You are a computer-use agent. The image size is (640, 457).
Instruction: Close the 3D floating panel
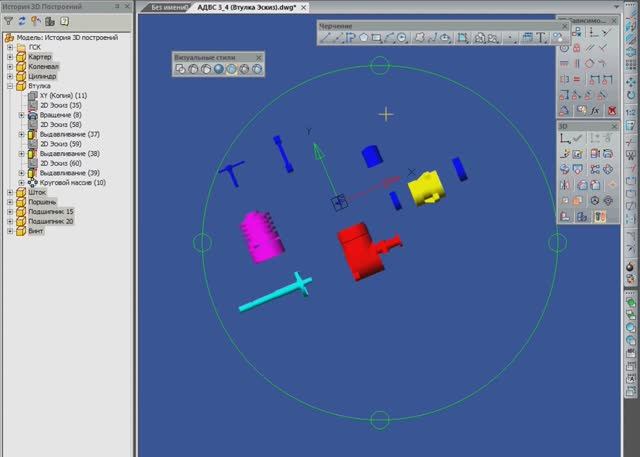click(614, 126)
